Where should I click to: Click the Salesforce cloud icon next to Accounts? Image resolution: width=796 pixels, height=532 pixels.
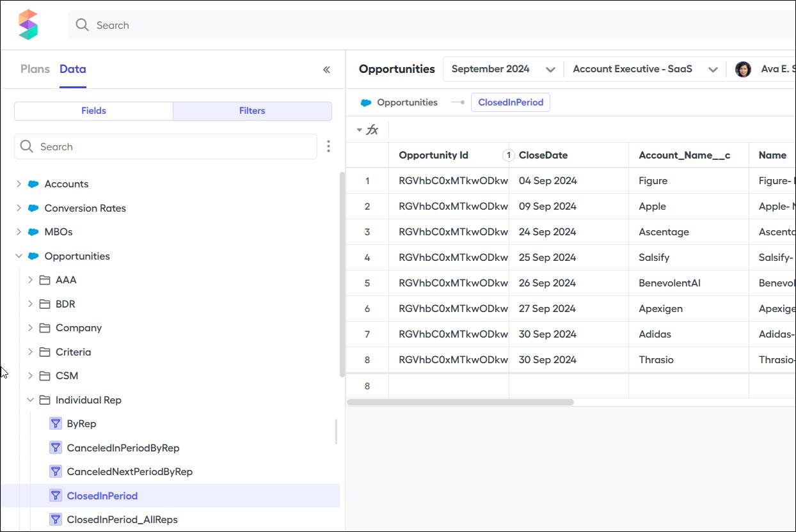33,184
